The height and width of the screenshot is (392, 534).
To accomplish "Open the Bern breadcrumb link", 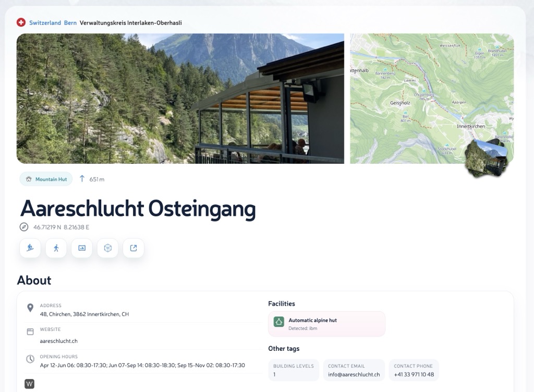I will [x=70, y=23].
